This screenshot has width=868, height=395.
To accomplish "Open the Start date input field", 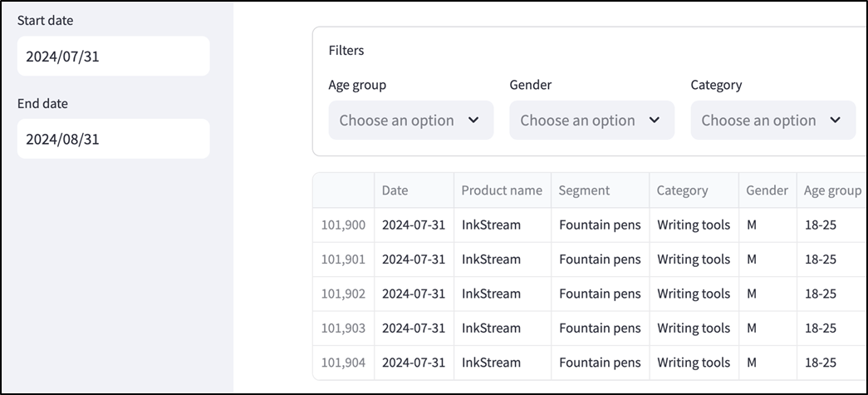I will (114, 56).
